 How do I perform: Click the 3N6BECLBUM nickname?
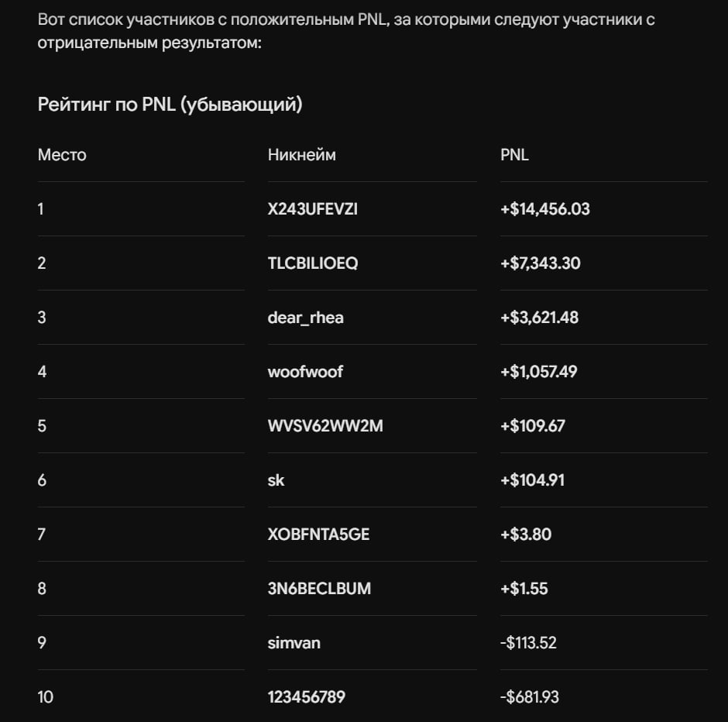click(x=319, y=589)
